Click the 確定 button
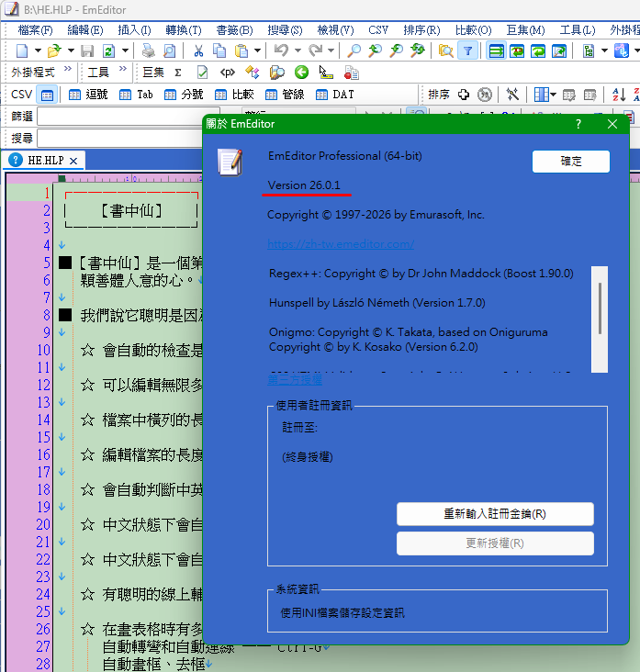Image resolution: width=640 pixels, height=672 pixels. (x=570, y=162)
